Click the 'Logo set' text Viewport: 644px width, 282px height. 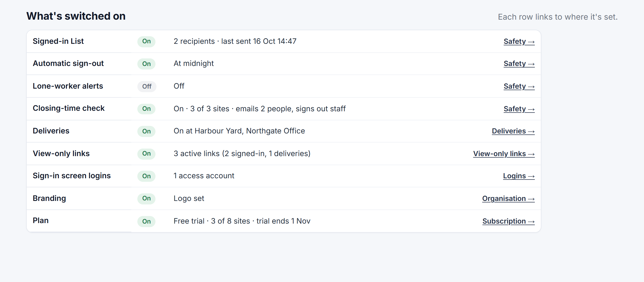189,198
